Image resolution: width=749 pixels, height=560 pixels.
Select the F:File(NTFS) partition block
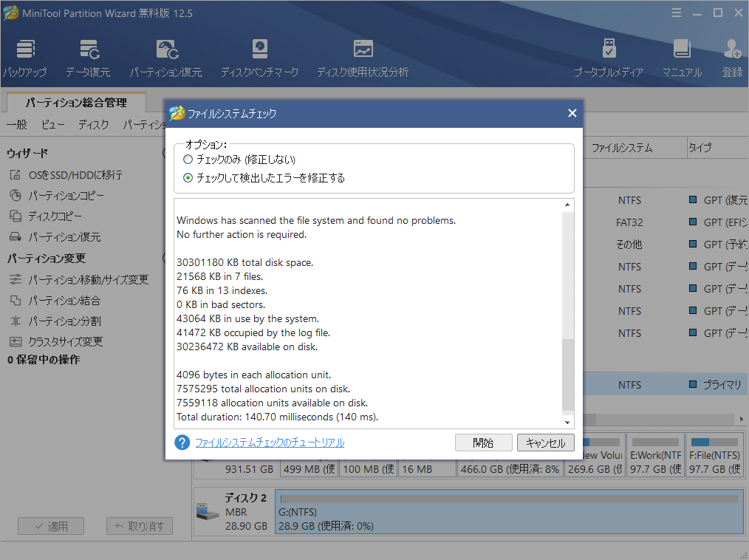click(x=714, y=455)
